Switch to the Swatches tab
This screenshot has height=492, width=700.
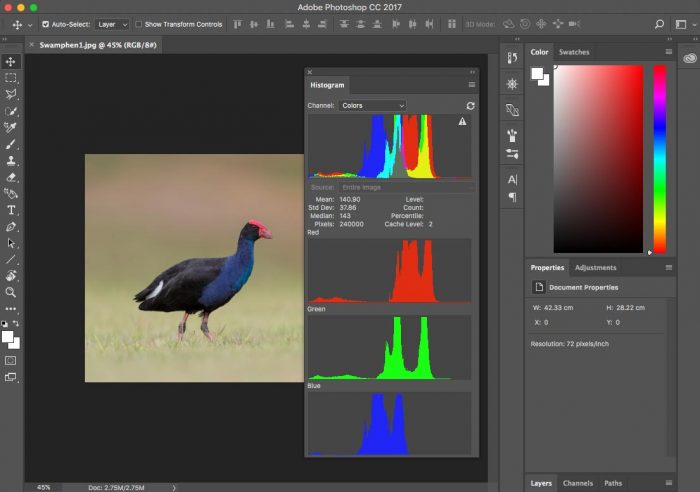click(x=574, y=52)
